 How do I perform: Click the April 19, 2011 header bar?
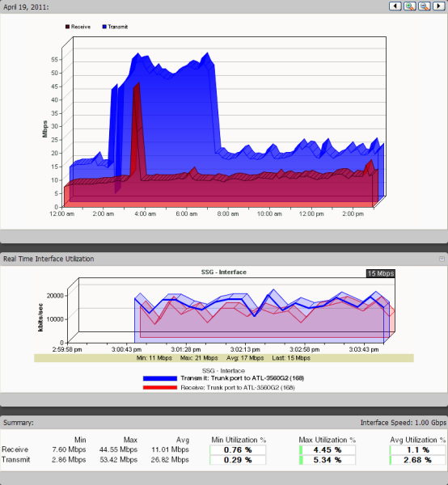[x=224, y=6]
